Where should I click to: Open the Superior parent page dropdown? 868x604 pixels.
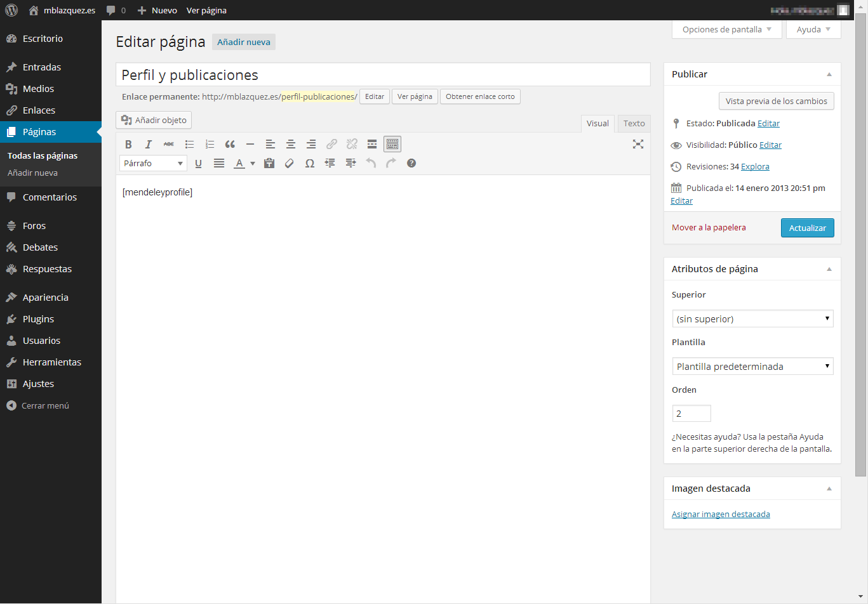point(752,318)
